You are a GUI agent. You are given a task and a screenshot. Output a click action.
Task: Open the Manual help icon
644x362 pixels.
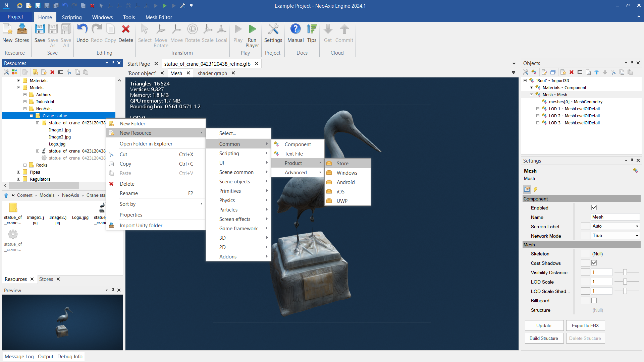point(296,29)
